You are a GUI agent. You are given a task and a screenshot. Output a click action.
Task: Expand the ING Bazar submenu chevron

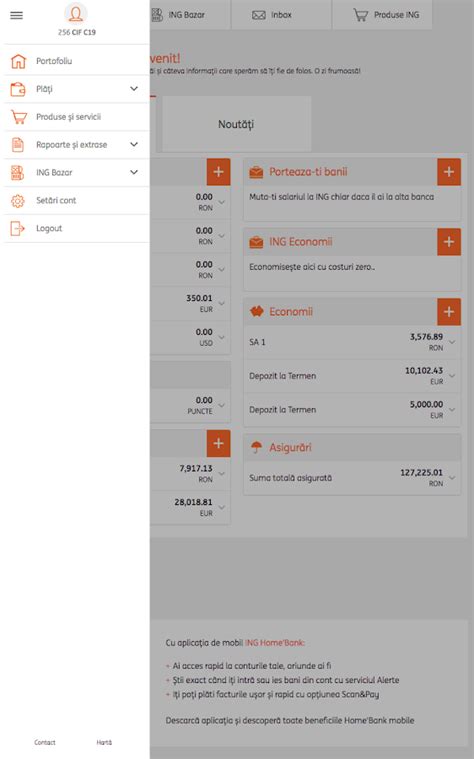134,172
